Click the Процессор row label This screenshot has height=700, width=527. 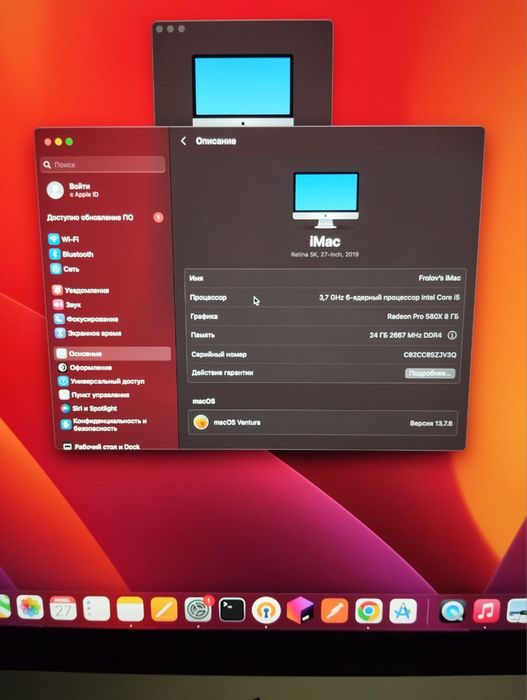(x=208, y=297)
